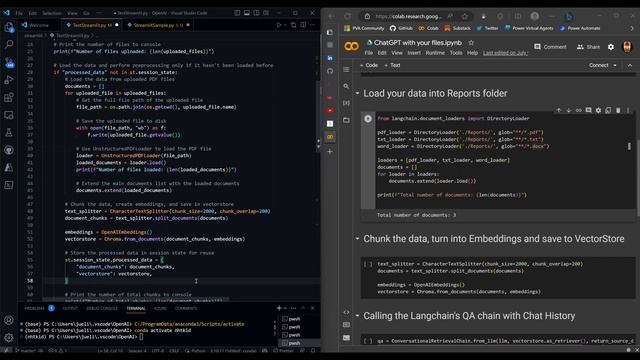The image size is (640, 360).
Task: Click the Colab logo in the notebook
Action: 351,47
